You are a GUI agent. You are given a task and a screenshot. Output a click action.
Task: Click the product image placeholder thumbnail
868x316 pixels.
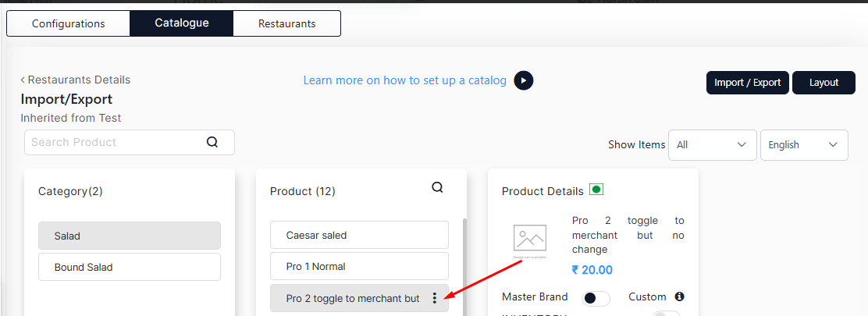click(x=530, y=241)
